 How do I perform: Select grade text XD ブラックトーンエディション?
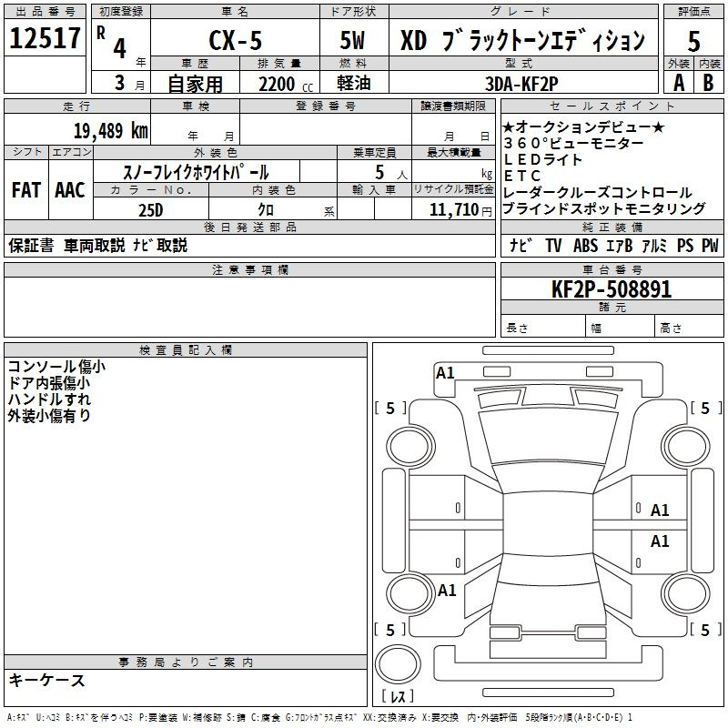tap(522, 40)
